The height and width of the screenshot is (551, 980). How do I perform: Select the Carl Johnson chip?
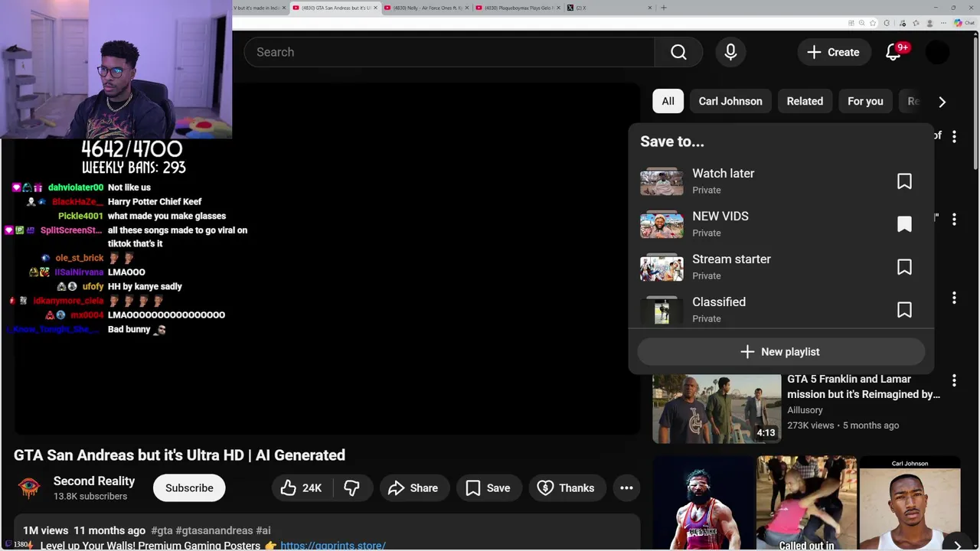click(x=730, y=101)
